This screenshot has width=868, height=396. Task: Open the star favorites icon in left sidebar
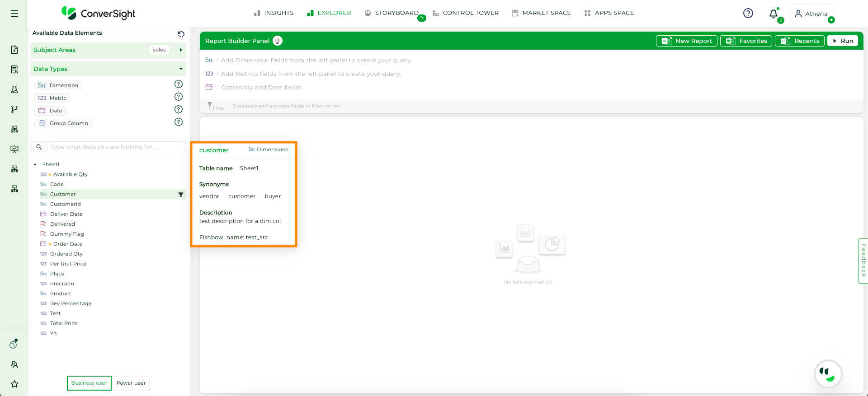(14, 384)
